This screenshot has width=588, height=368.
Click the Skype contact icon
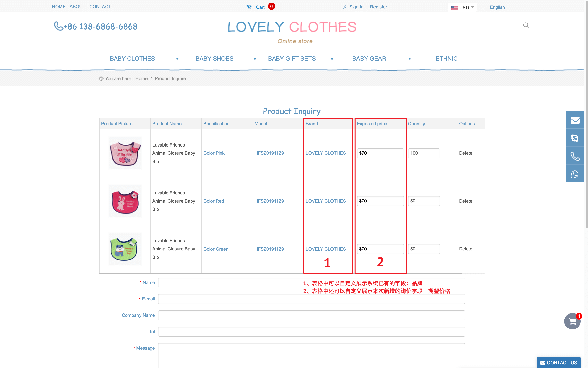575,138
